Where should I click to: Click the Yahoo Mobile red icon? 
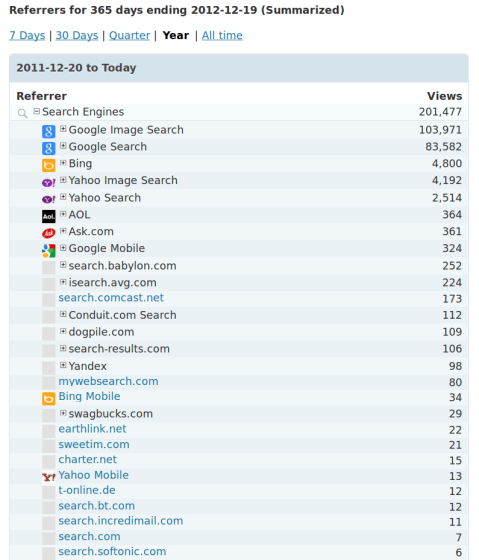[x=49, y=477]
